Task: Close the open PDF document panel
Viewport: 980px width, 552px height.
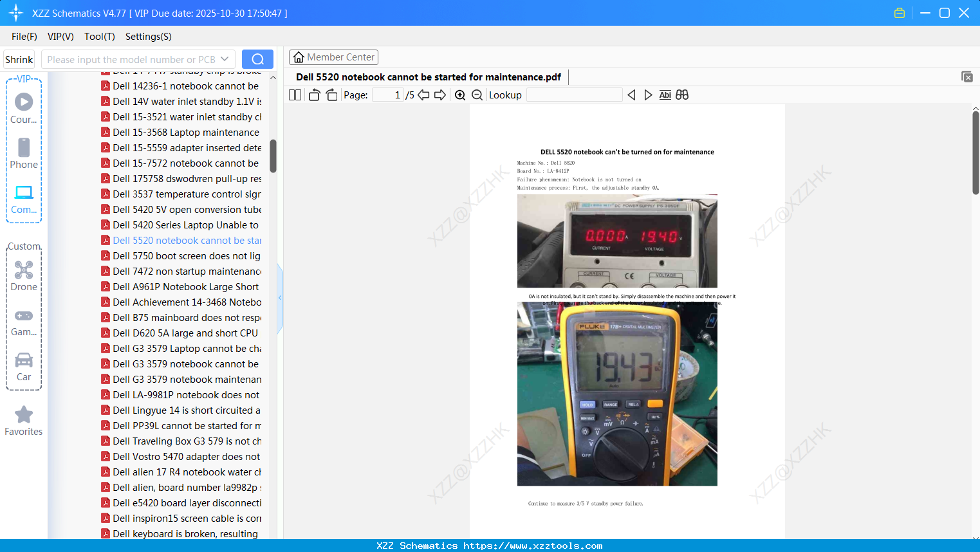Action: coord(966,77)
